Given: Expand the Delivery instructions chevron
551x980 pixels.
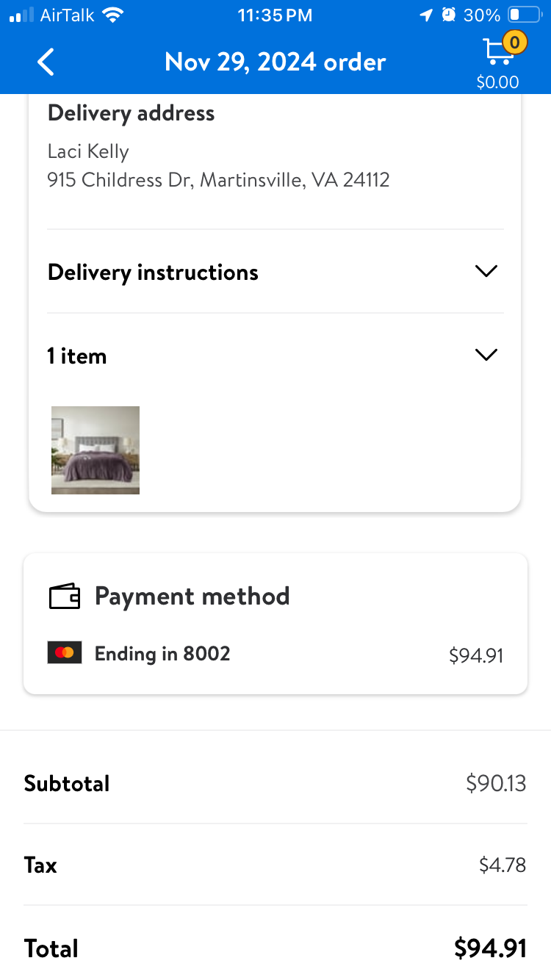Looking at the screenshot, I should tap(486, 271).
